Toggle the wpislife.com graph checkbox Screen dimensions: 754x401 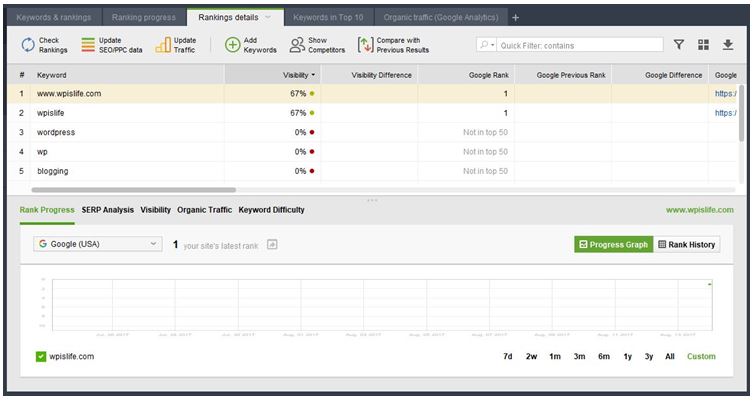(x=41, y=356)
